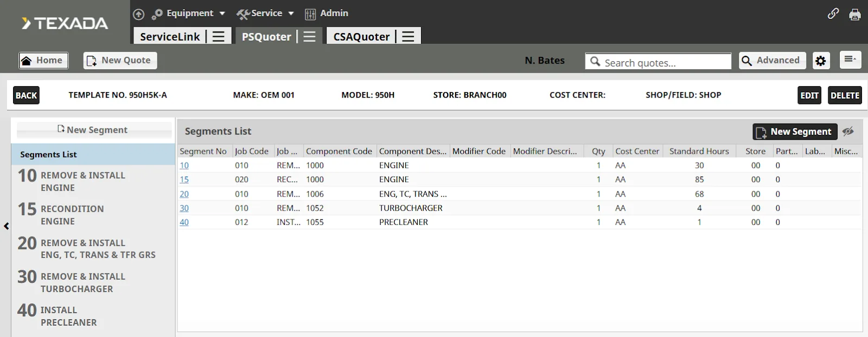
Task: Select segment 30 Remove & Install Turbocharger
Action: click(x=93, y=282)
